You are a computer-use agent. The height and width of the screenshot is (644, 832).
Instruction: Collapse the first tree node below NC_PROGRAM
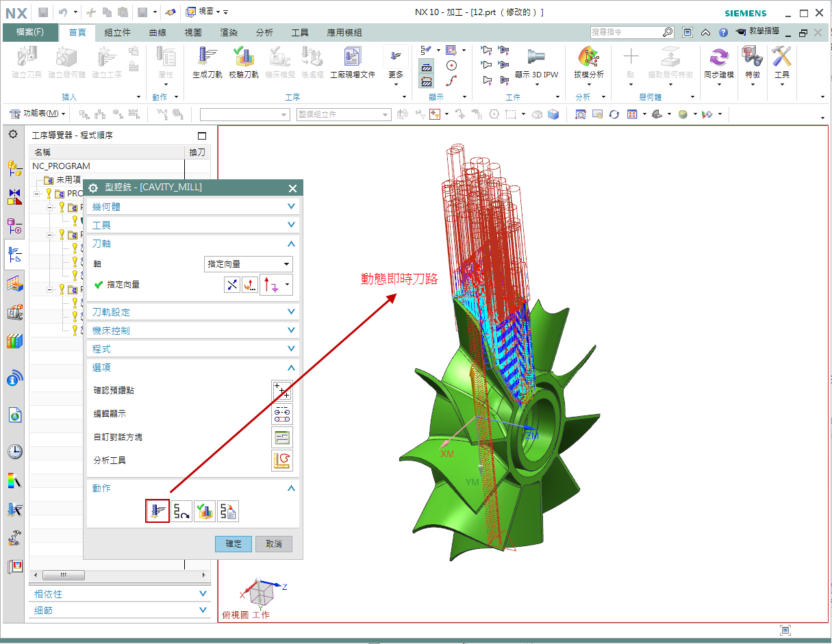pos(37,194)
